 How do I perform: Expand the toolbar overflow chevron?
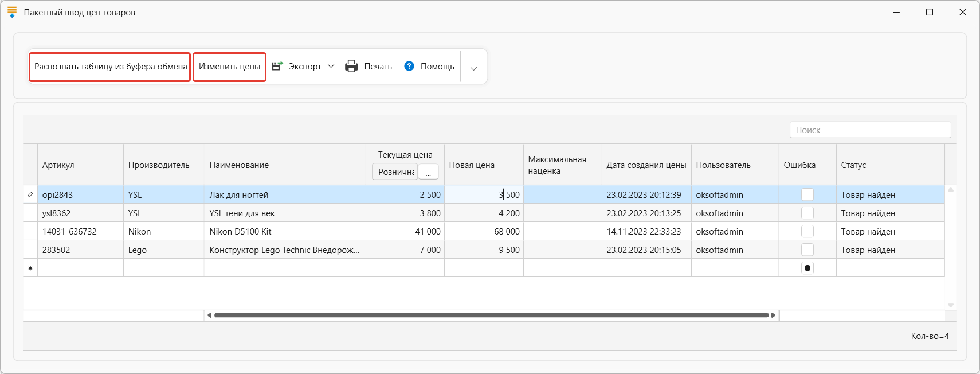(473, 68)
